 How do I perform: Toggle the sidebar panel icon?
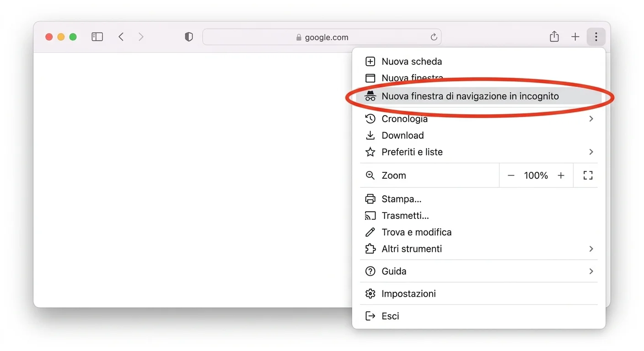pyautogui.click(x=97, y=37)
